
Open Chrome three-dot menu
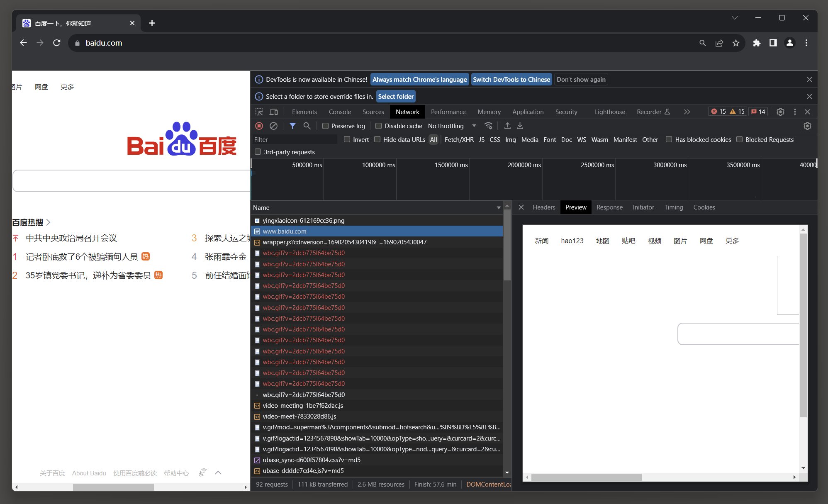coord(806,43)
